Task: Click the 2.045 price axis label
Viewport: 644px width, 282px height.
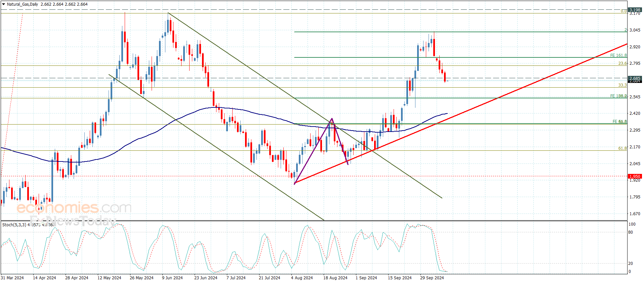Action: click(x=635, y=164)
